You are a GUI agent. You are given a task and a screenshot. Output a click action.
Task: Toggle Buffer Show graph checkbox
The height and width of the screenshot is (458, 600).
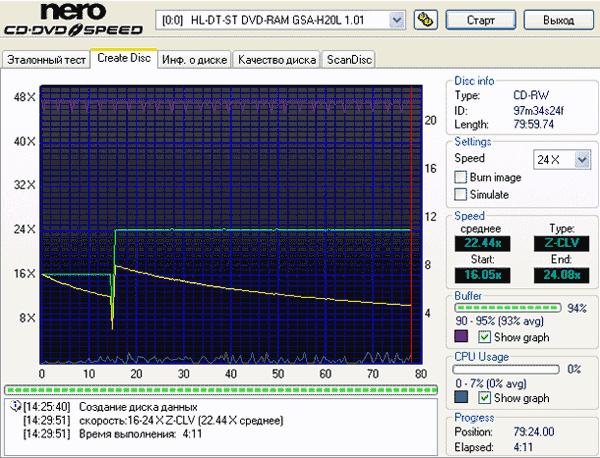click(484, 337)
